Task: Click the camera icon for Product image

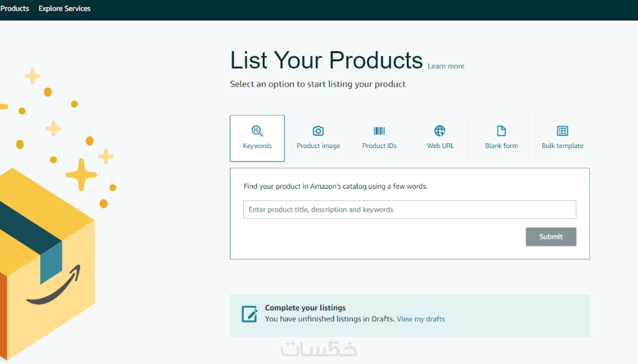Action: coord(318,131)
